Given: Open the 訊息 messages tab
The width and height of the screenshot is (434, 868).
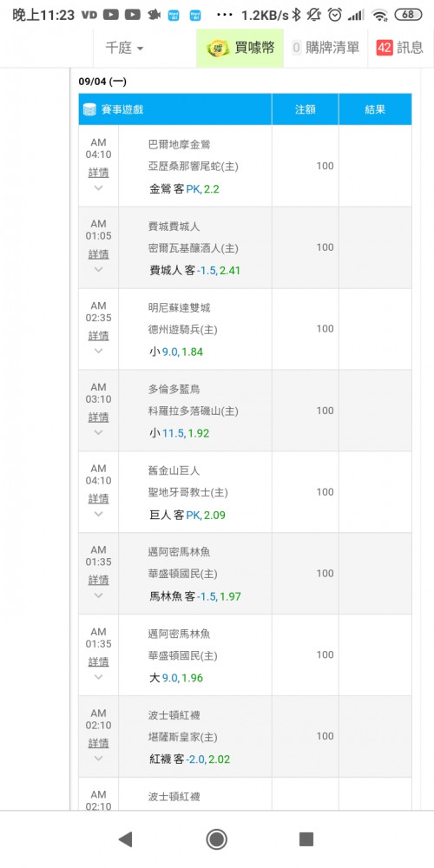Looking at the screenshot, I should click(400, 48).
